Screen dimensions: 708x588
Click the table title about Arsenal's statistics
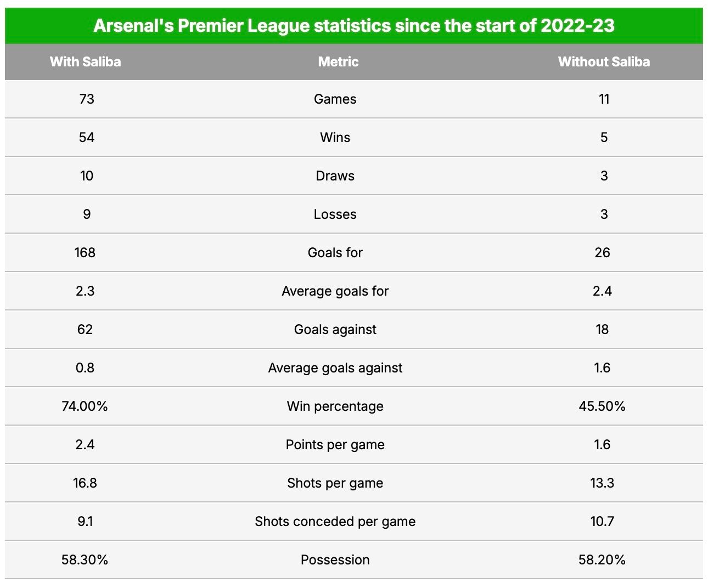click(353, 26)
